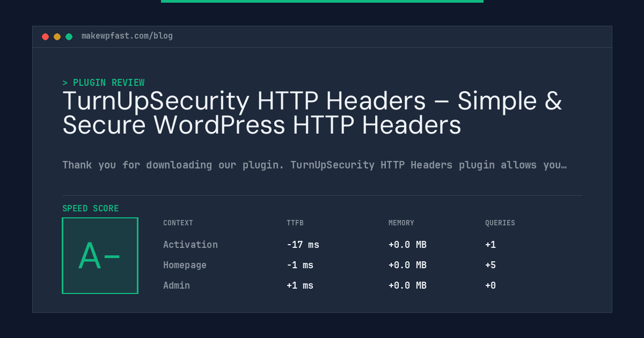The height and width of the screenshot is (338, 644).
Task: Click the TurnUpSecurity HTTP Headers title
Action: click(x=312, y=113)
